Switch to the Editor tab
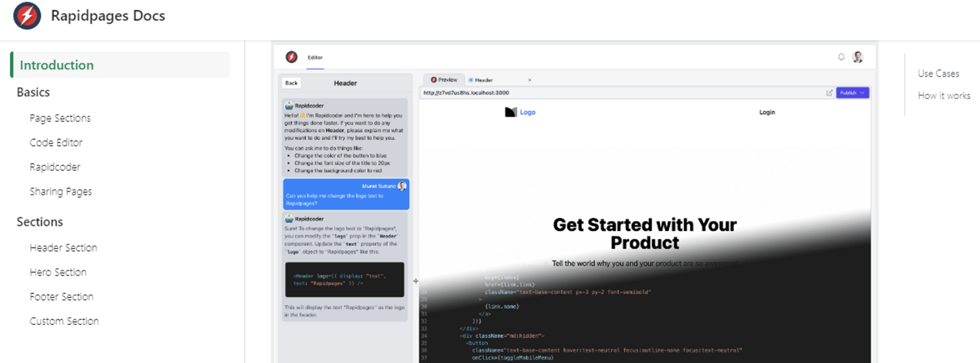The width and height of the screenshot is (980, 363). coord(315,57)
